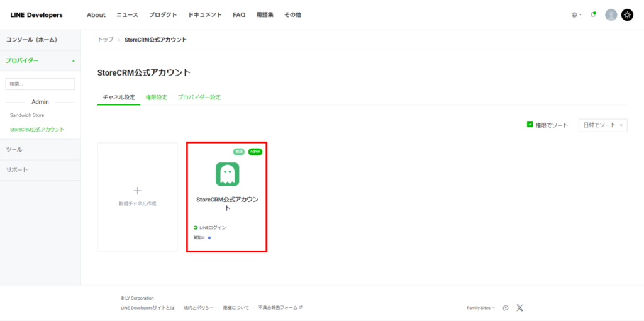The height and width of the screenshot is (321, 644).
Task: Open the 用語集 navigation item
Action: [x=265, y=15]
